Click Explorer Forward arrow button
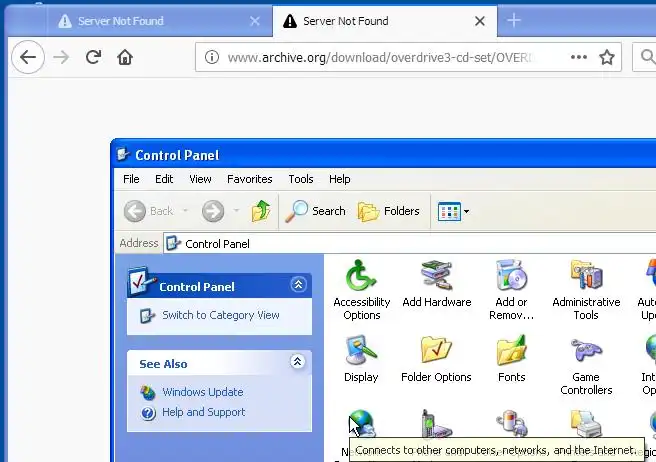This screenshot has height=462, width=656. tap(213, 211)
